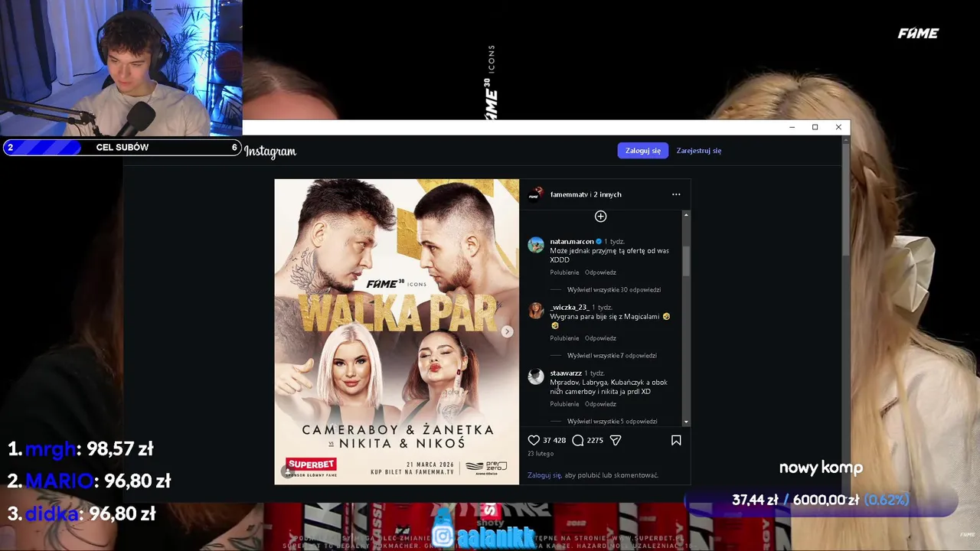Click the nowy komp donation goal bar

tap(821, 500)
